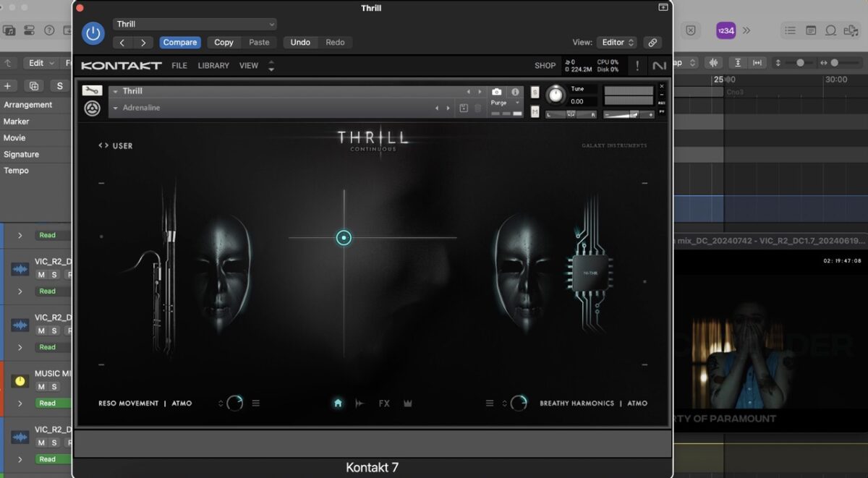Toggle the plug-in power bypass button
The height and width of the screenshot is (478, 868).
[93, 33]
